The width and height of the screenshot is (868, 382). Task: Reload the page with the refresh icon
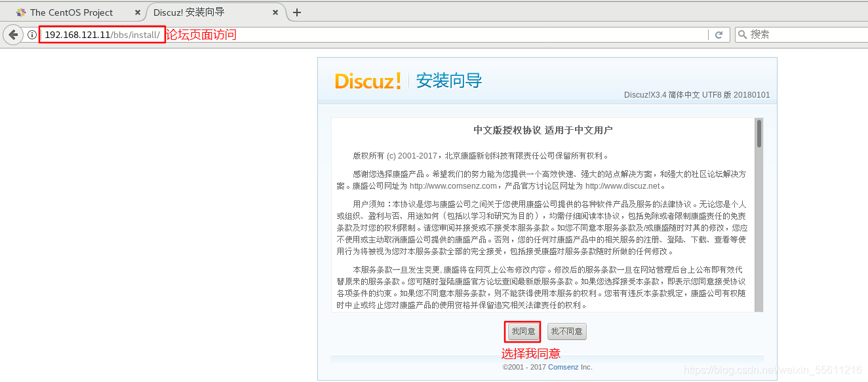(719, 35)
